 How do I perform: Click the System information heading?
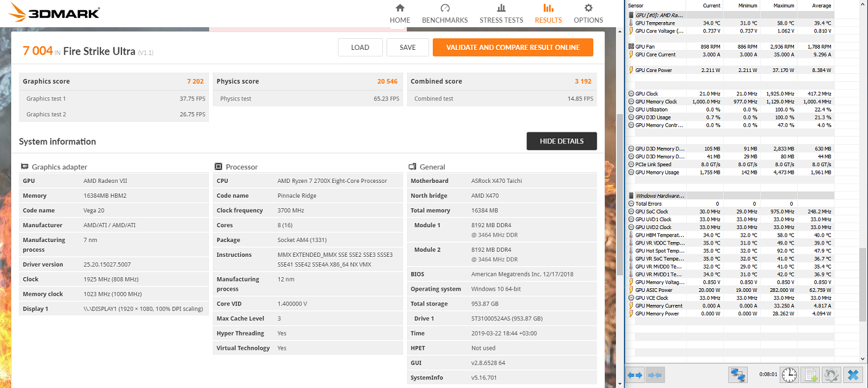(x=57, y=142)
